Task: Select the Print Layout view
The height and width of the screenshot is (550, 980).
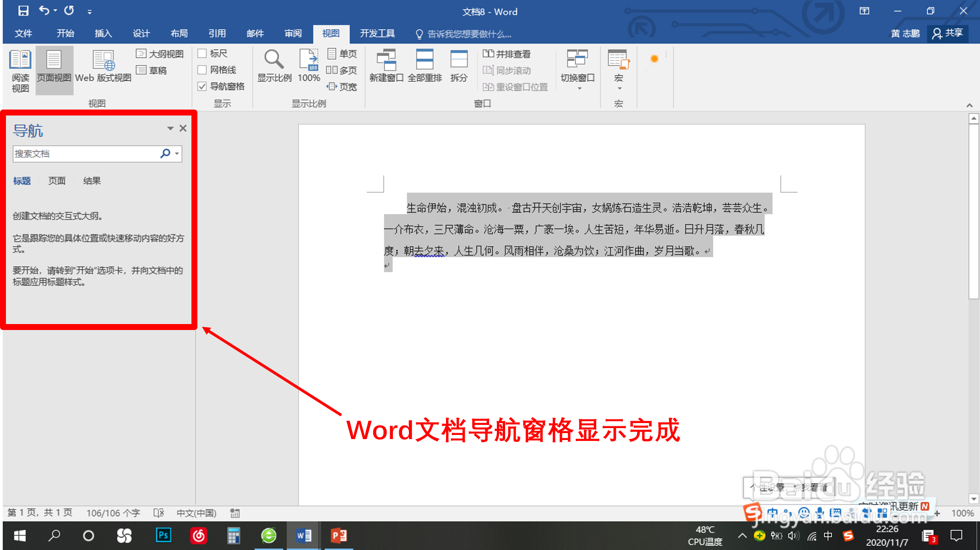Action: [x=54, y=71]
